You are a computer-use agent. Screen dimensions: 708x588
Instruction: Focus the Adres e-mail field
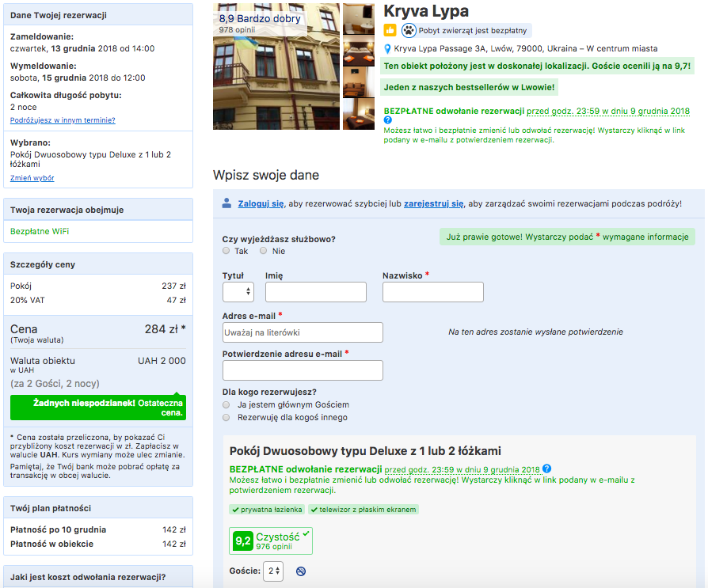point(303,332)
